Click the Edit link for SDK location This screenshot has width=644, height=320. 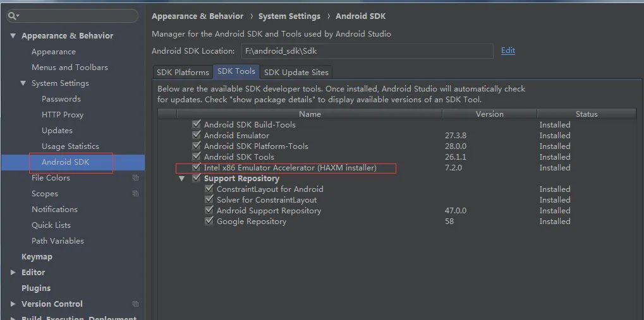[x=508, y=50]
